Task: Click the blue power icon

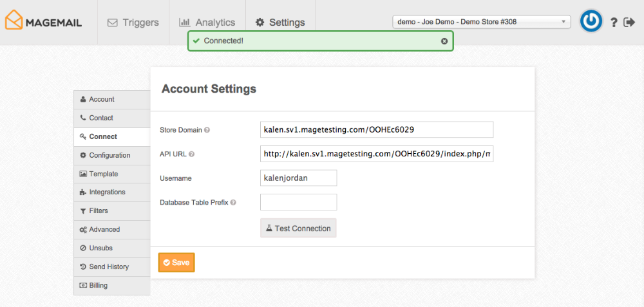Action: coord(591,22)
